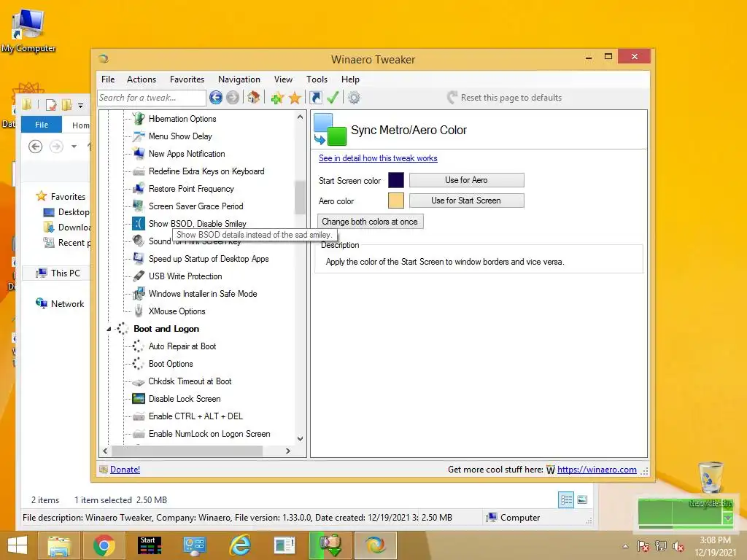Click the XMouse Options mouse icon

(139, 311)
